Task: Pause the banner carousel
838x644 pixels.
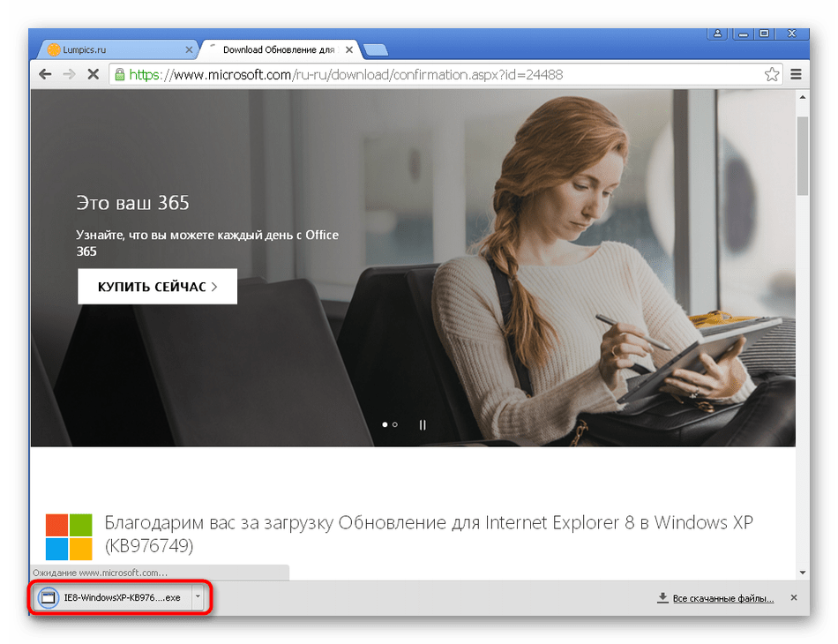Action: 423,424
